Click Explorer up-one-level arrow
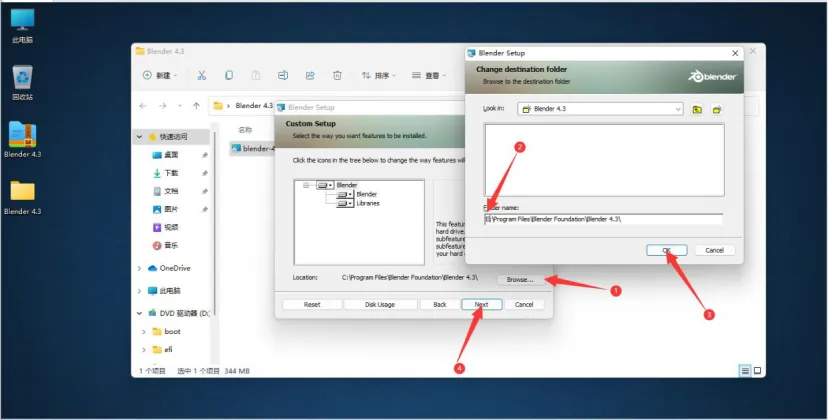Viewport: 828px width, 420px height. pos(196,106)
